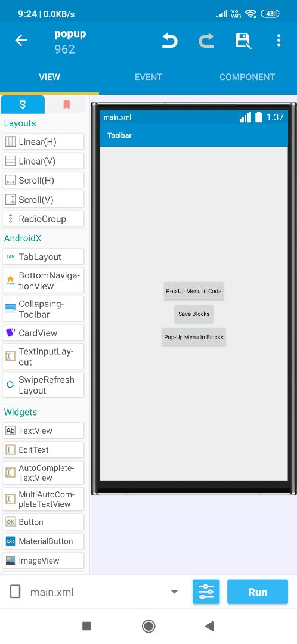Switch to the COMPONENT tab
Viewport: 297px width, 644px height.
coord(247,77)
